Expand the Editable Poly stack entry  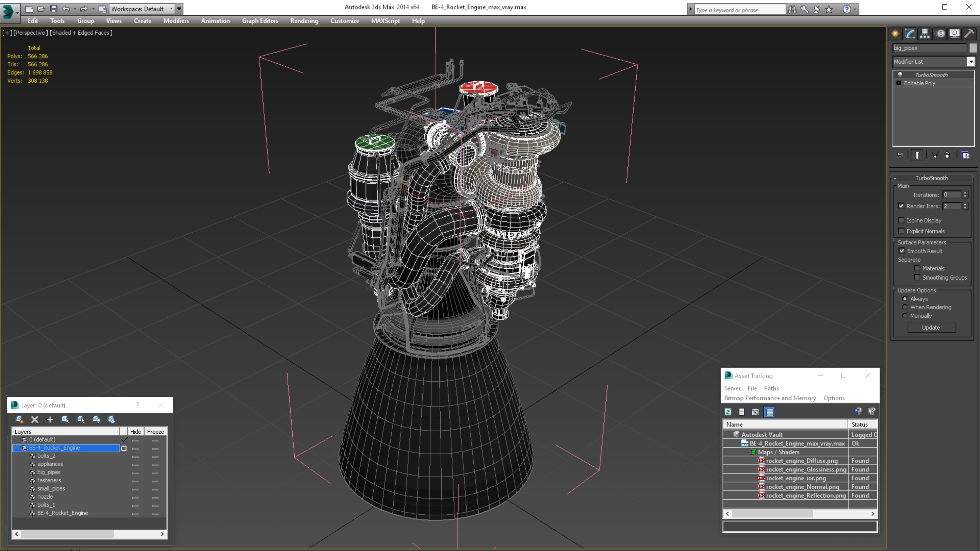(899, 83)
